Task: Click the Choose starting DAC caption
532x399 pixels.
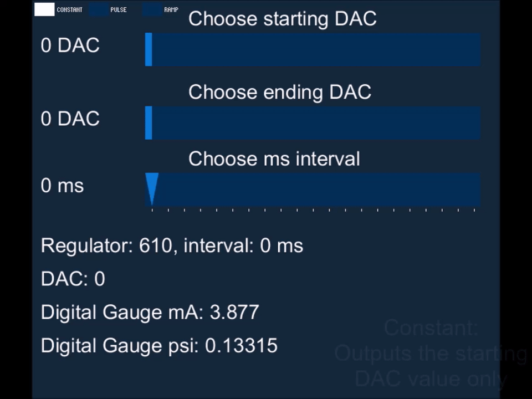Action: (282, 18)
